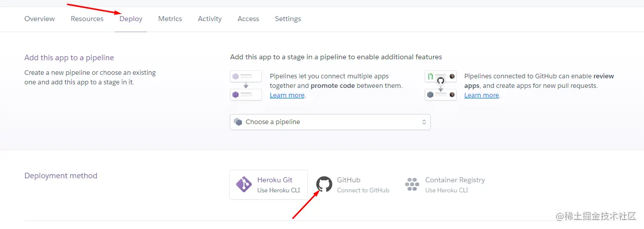Choose Connect to GitHub deployment method
Screen dimensions: 644x229
tap(362, 185)
